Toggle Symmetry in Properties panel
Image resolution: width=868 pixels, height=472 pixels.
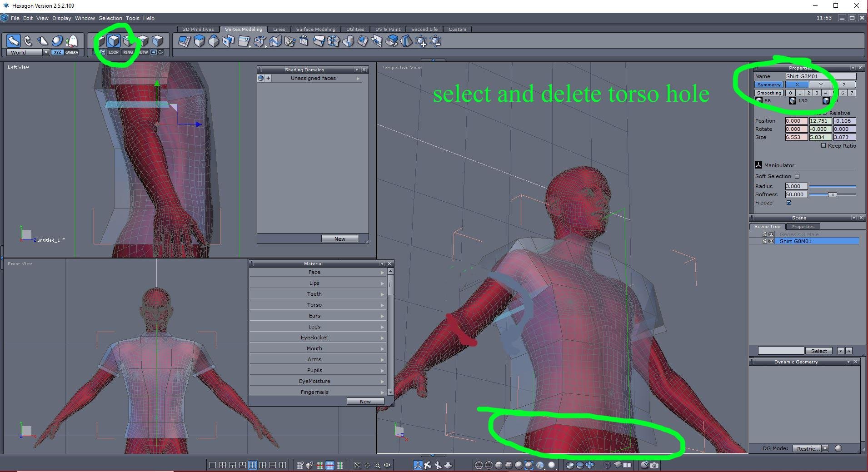[769, 84]
